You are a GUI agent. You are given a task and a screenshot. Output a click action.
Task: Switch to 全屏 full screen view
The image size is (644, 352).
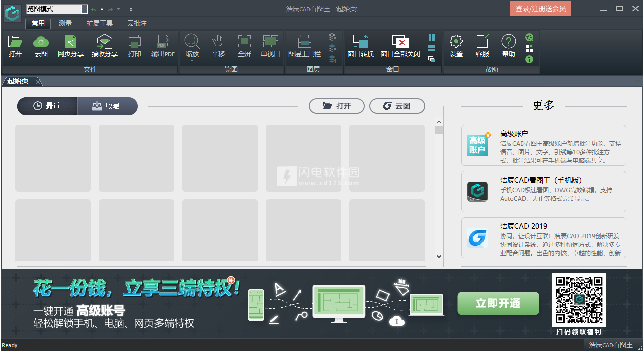click(245, 46)
